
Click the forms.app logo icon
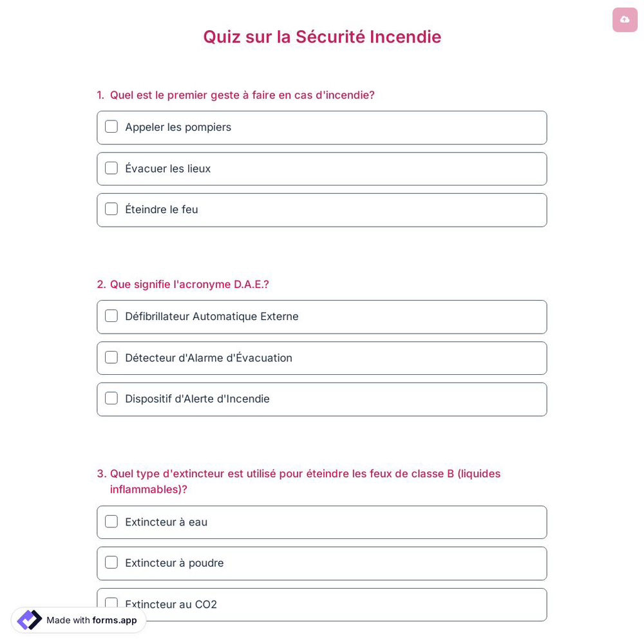[x=29, y=620]
